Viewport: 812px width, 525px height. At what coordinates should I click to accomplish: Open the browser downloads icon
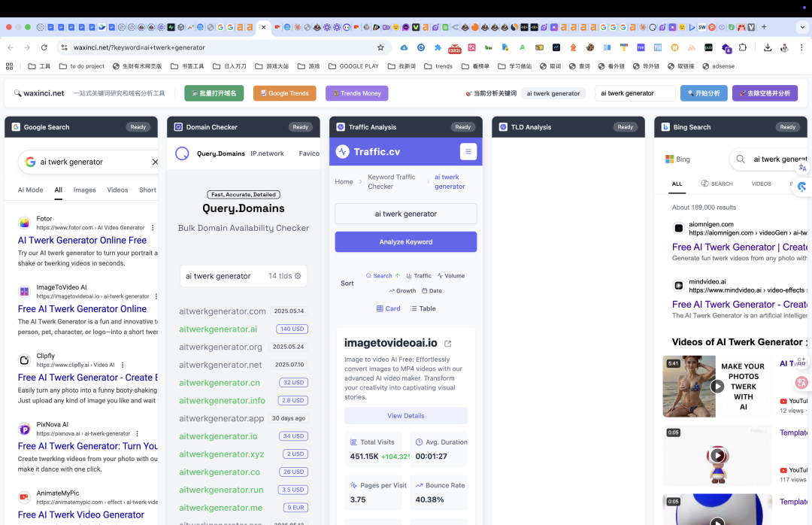click(x=768, y=47)
